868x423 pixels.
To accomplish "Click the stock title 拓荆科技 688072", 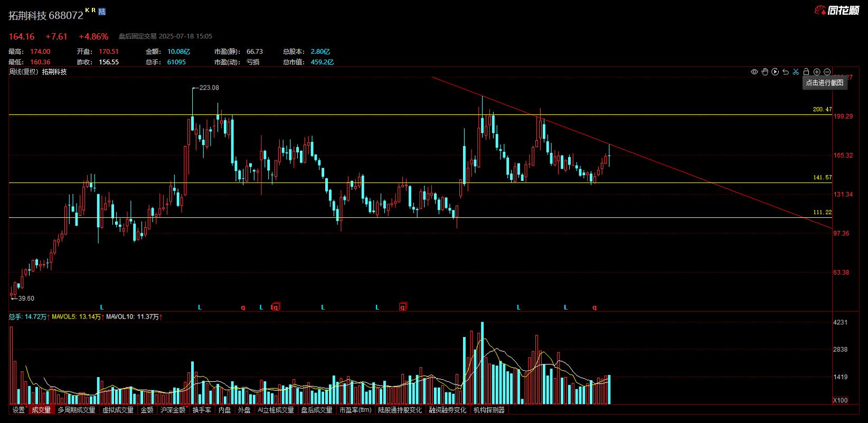I will [x=46, y=15].
